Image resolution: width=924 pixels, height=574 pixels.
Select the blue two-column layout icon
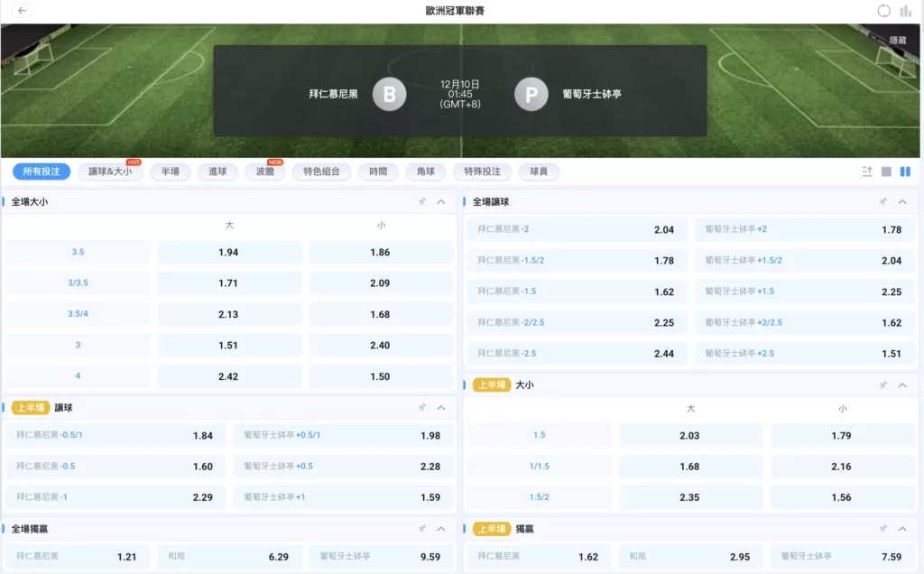pos(905,171)
